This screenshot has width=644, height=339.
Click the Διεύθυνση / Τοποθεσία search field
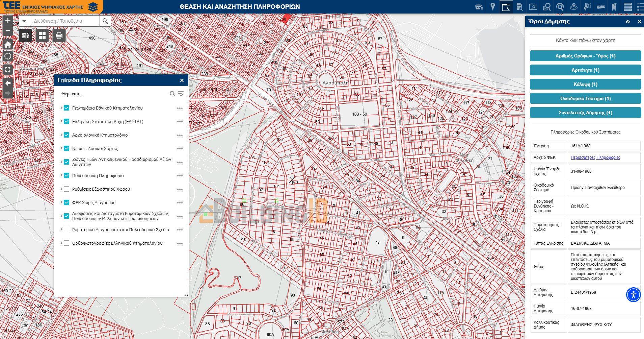[65, 21]
